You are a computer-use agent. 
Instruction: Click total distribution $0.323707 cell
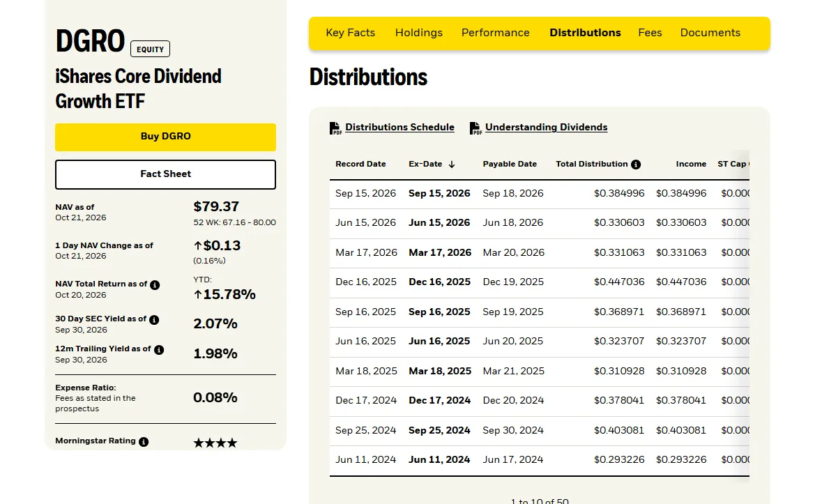tap(619, 341)
